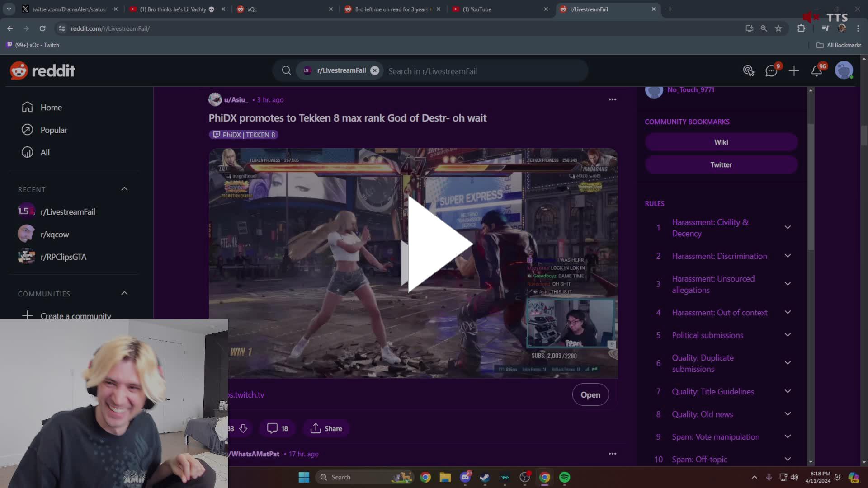Expand rule 4 Harassment: Out of context
Image resolution: width=868 pixels, height=488 pixels.
pyautogui.click(x=788, y=312)
